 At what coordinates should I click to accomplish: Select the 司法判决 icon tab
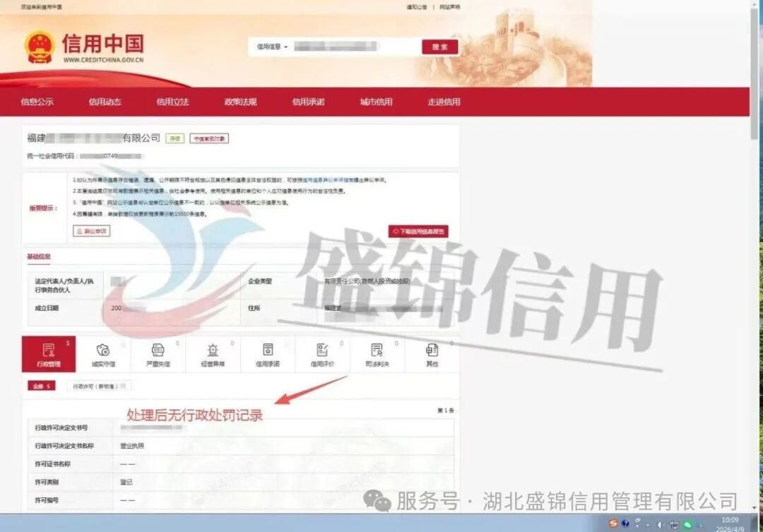click(377, 355)
